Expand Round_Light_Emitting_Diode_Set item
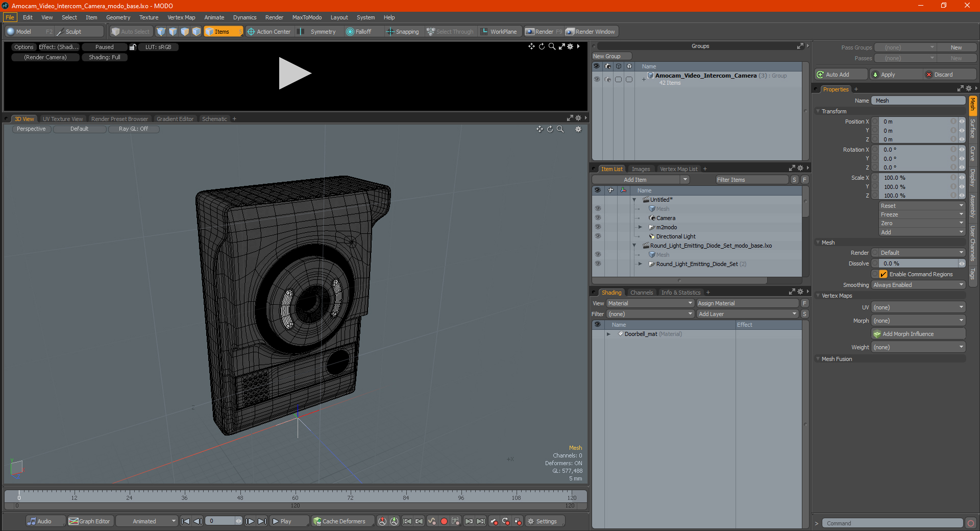This screenshot has width=980, height=531. (640, 264)
